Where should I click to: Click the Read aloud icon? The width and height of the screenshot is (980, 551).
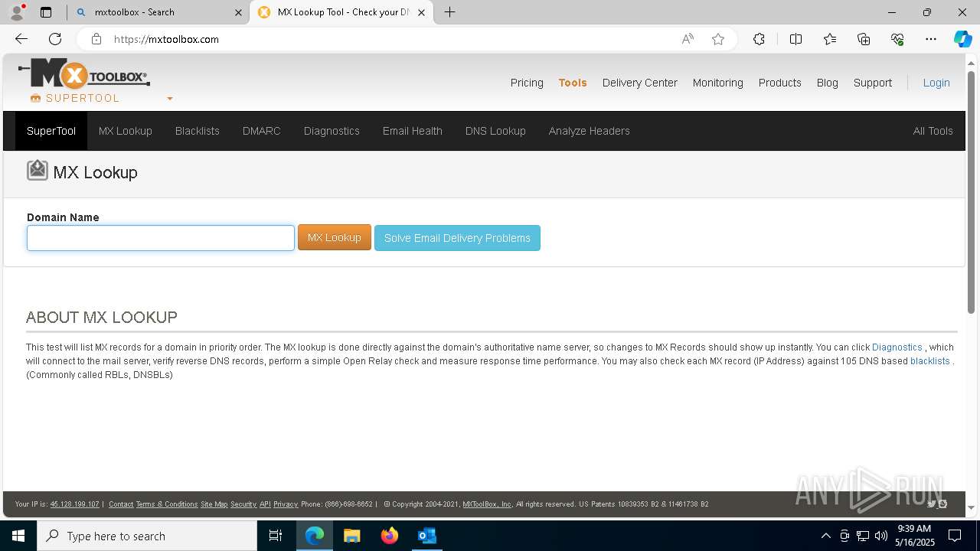[688, 39]
